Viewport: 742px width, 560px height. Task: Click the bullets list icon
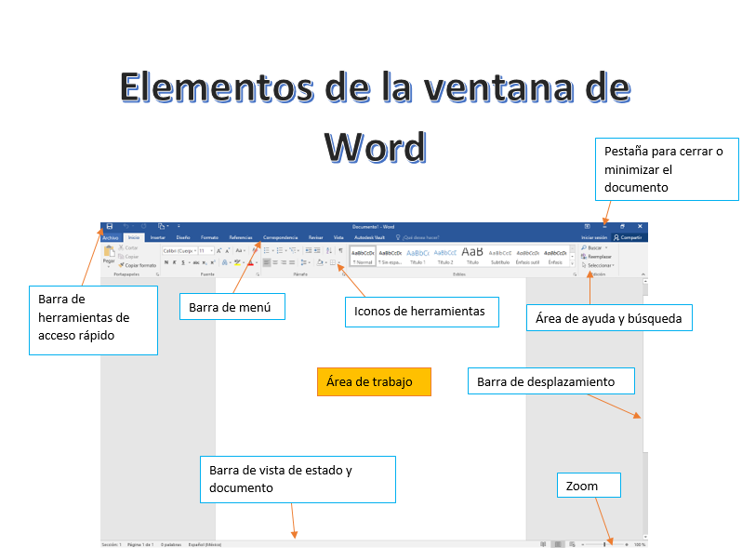click(267, 250)
